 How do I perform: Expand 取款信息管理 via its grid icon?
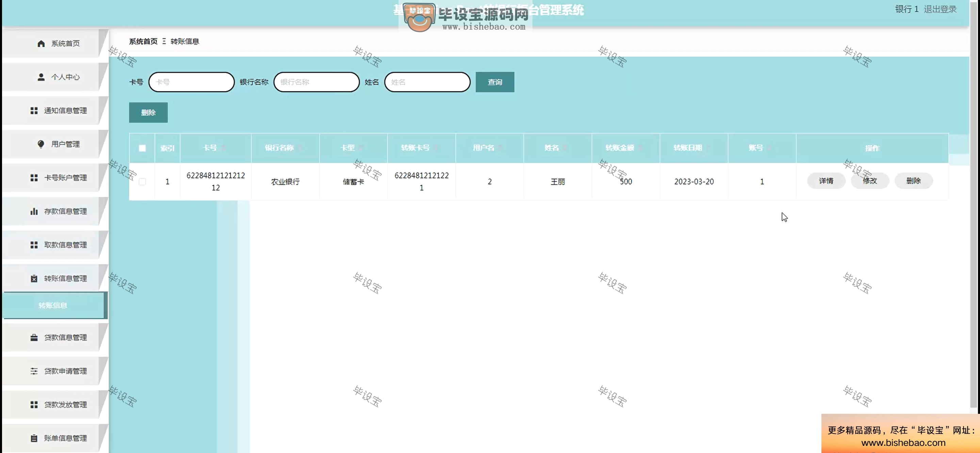pos(34,245)
